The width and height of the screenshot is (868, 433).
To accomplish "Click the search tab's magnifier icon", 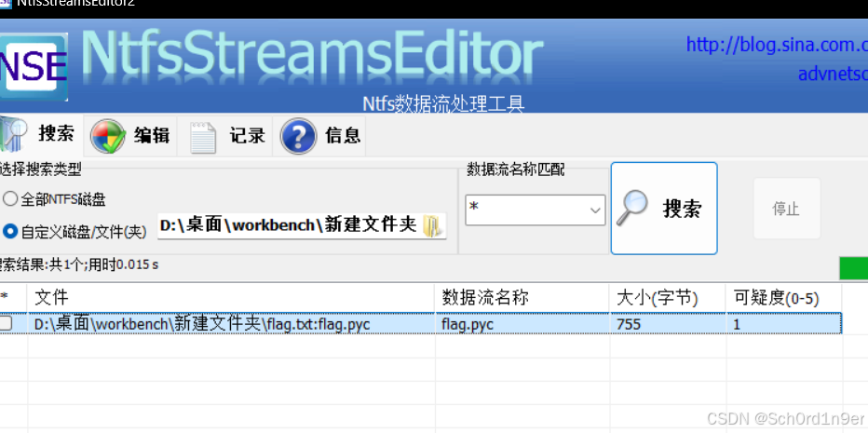I will tap(13, 134).
